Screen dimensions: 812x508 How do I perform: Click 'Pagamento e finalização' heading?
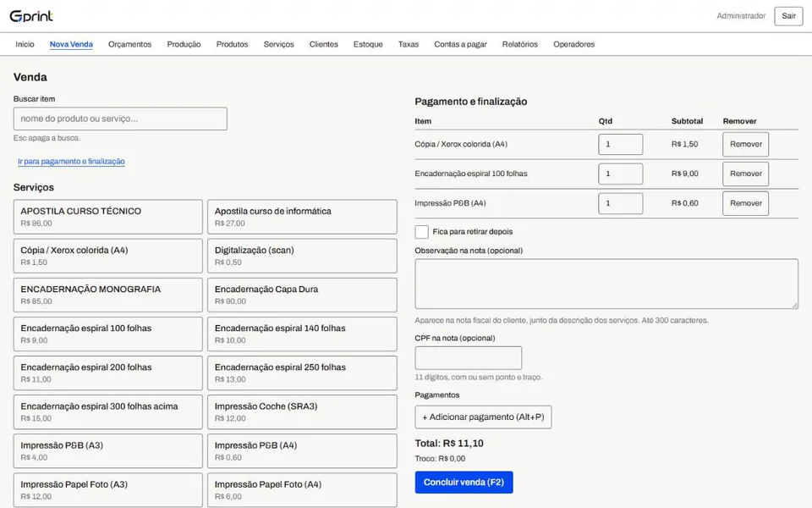pyautogui.click(x=471, y=102)
